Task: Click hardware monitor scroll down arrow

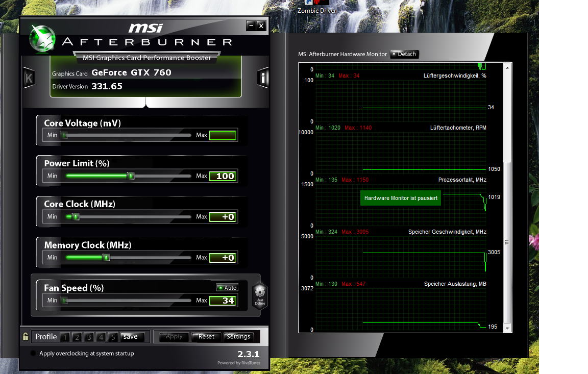Action: click(507, 328)
